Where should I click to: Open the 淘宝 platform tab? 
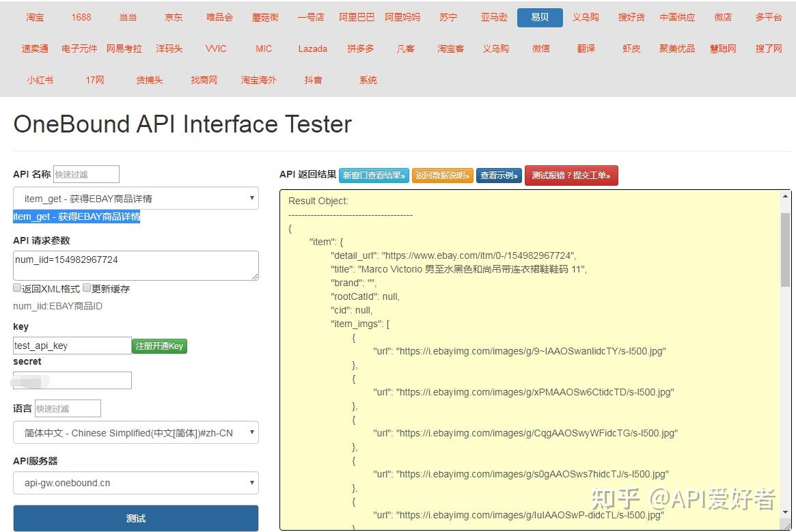[35, 17]
